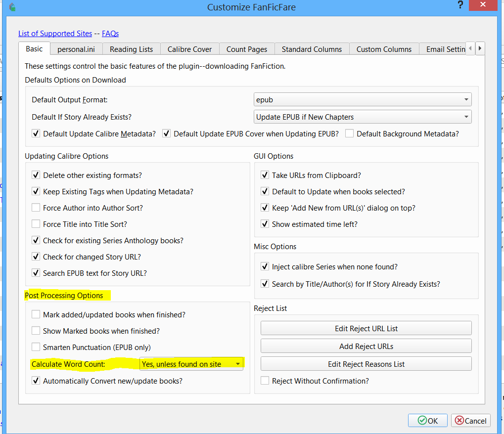Click the Edit Reject URL List button

pyautogui.click(x=366, y=328)
